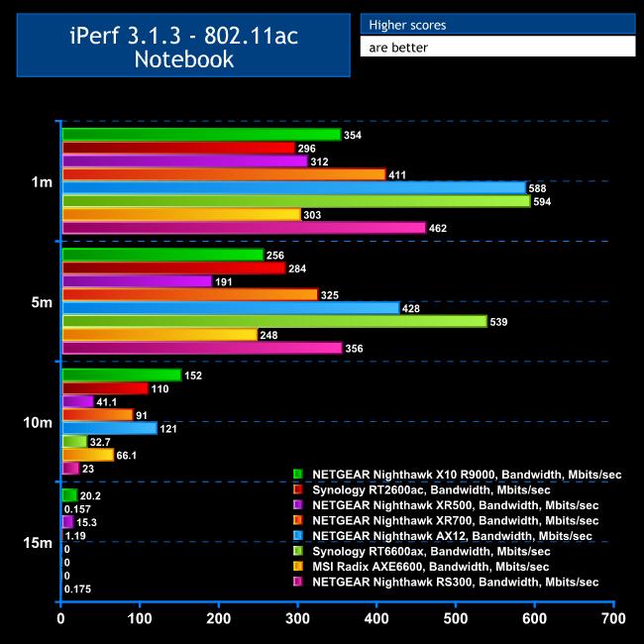The image size is (644, 644).
Task: Click the 300 tick label on x-axis
Action: (x=298, y=618)
